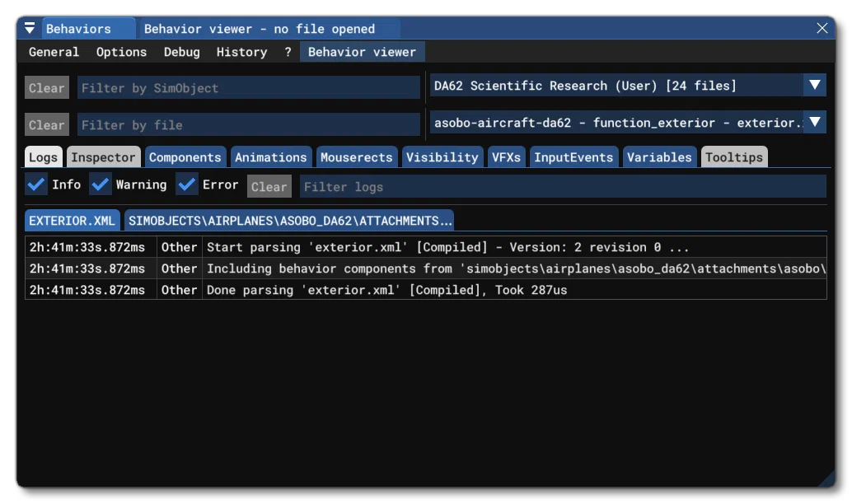
Task: Switch to the Components tab
Action: [185, 157]
